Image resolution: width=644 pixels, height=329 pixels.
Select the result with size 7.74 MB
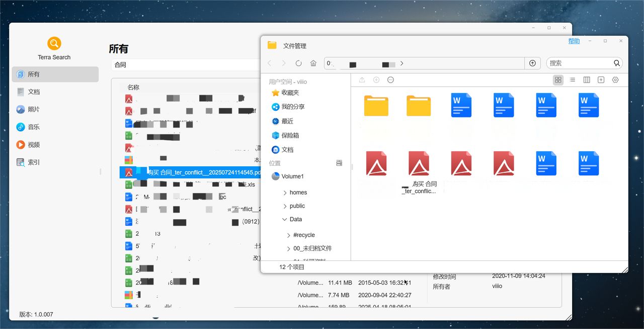click(339, 295)
